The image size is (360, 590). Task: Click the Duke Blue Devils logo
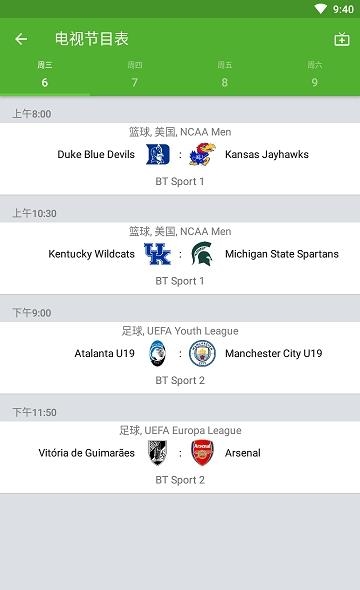pyautogui.click(x=158, y=154)
